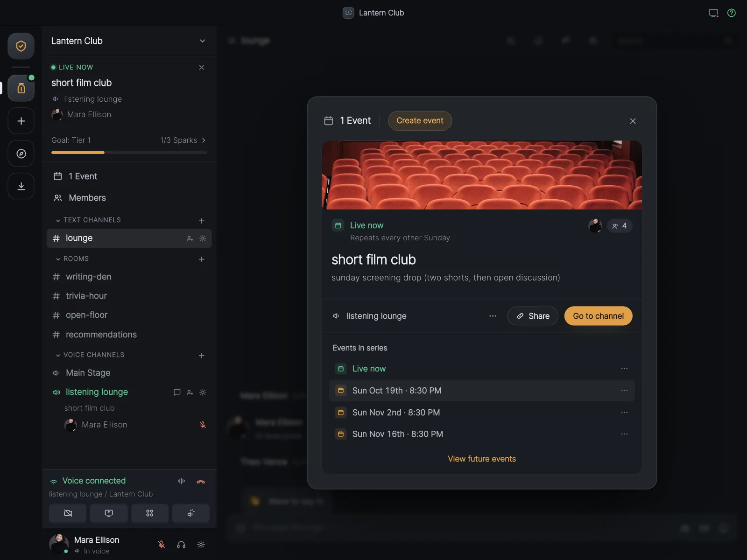Share the short film club event
This screenshot has width=747, height=560.
point(533,316)
